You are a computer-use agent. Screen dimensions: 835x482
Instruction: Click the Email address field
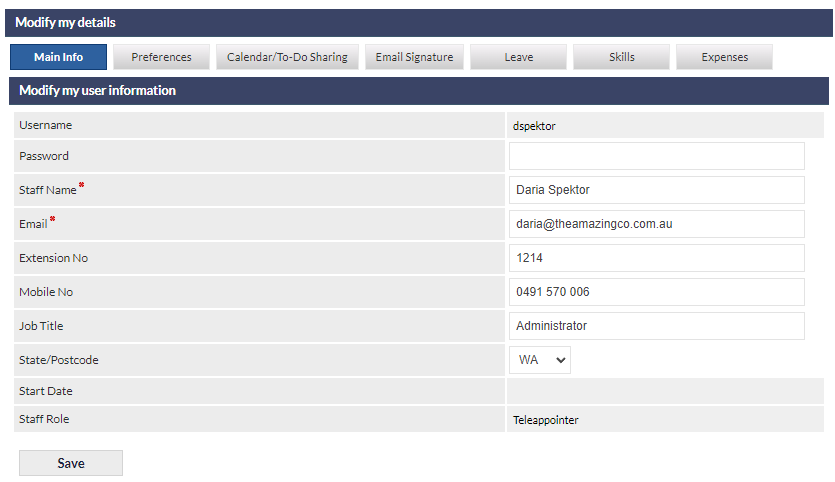click(x=657, y=224)
